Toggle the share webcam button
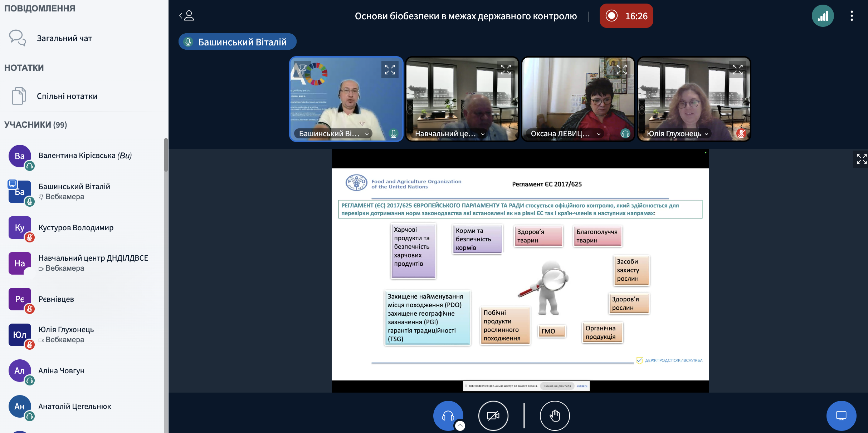This screenshot has width=868, height=433. pyautogui.click(x=493, y=415)
